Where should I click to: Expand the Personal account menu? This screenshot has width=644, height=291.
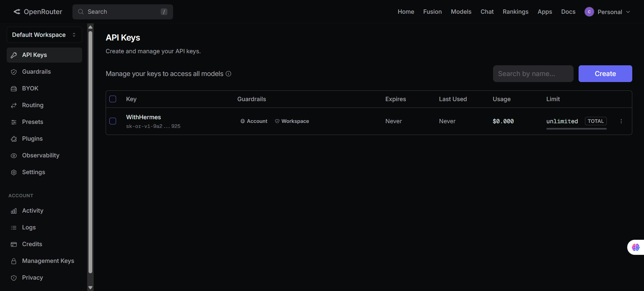click(608, 12)
